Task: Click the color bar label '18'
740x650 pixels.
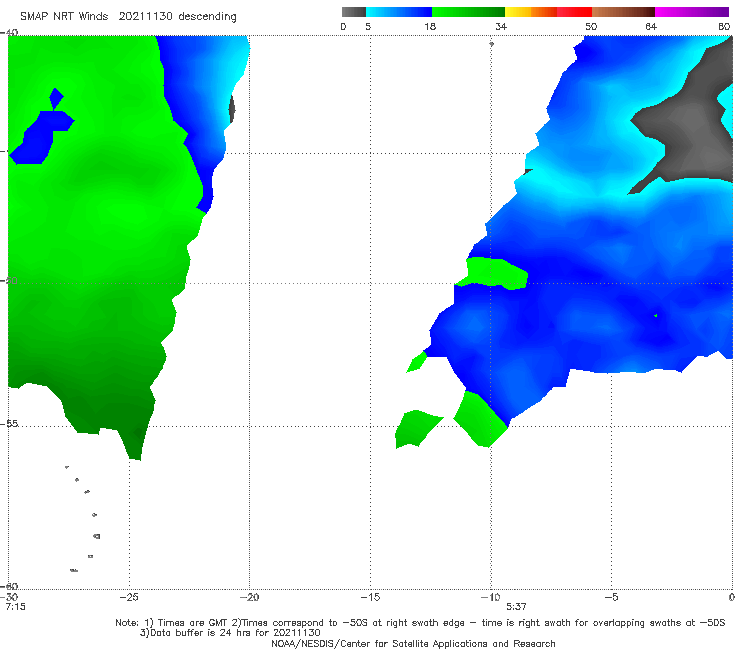Action: coord(430,26)
